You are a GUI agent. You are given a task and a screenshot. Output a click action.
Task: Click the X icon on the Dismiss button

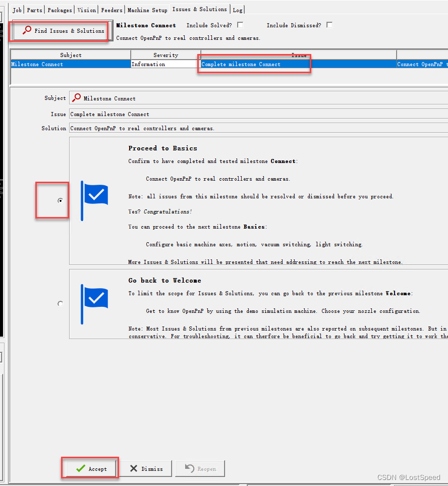click(x=133, y=468)
